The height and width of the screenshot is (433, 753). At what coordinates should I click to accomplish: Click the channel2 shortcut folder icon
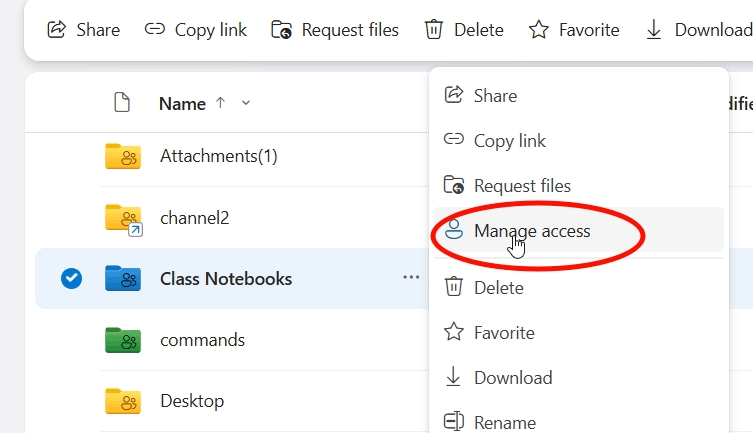(123, 218)
